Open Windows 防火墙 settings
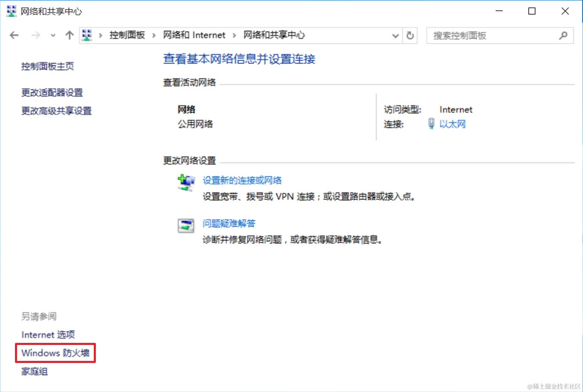 [x=55, y=353]
